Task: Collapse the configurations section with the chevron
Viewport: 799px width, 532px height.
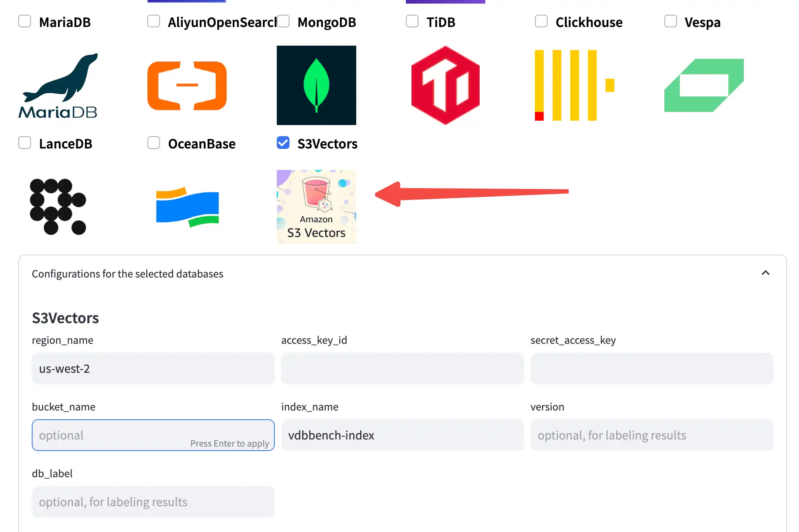Action: [766, 273]
